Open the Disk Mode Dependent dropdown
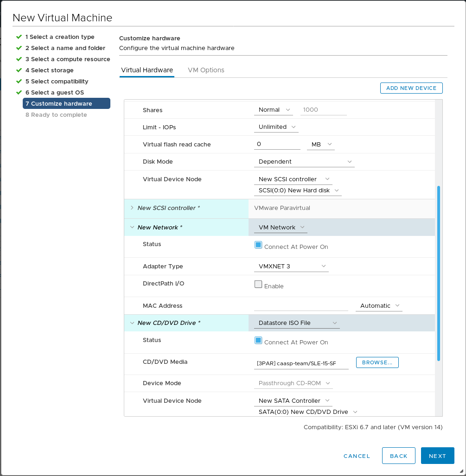This screenshot has height=476, width=466. coord(304,162)
